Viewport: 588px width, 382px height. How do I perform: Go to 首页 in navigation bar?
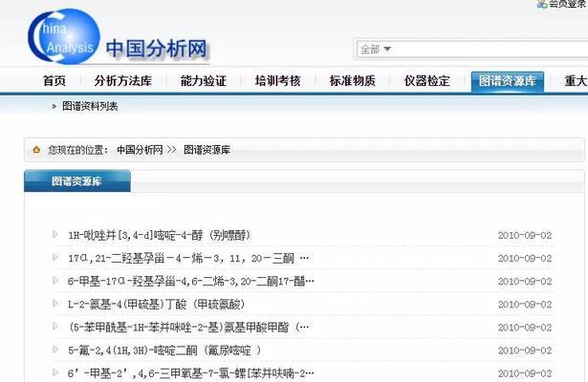click(x=54, y=80)
